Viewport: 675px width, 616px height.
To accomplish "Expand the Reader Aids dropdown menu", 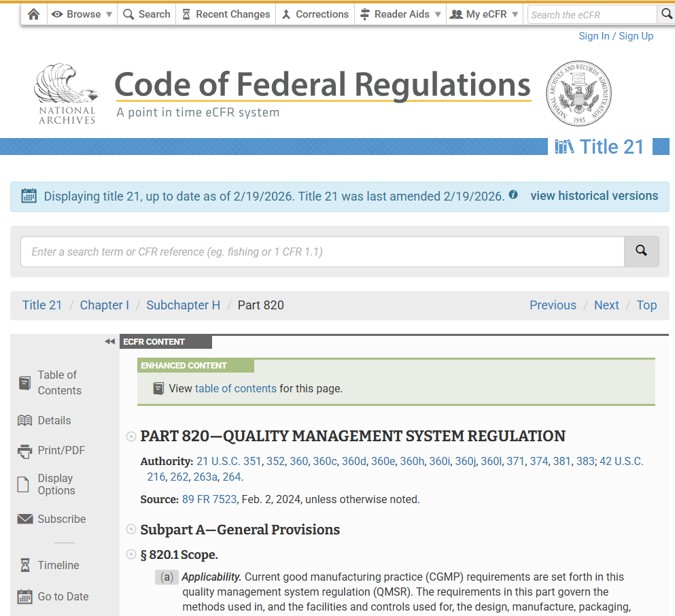I will [400, 14].
